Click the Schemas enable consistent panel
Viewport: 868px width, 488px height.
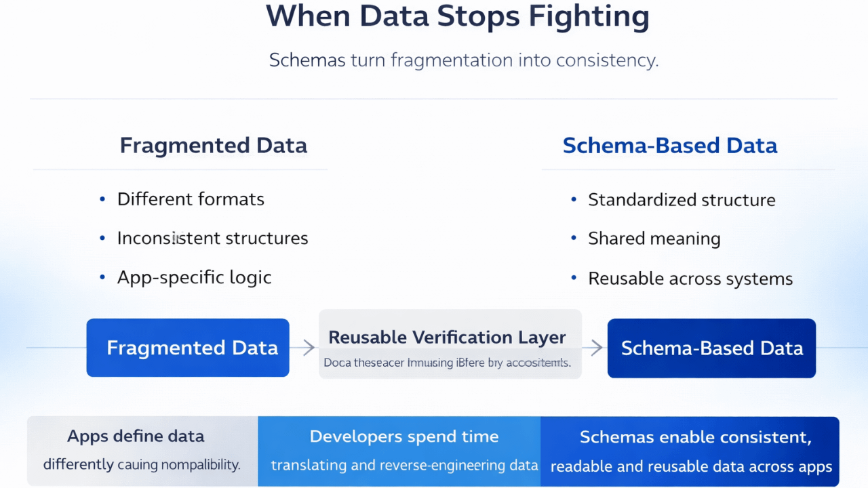tap(690, 451)
